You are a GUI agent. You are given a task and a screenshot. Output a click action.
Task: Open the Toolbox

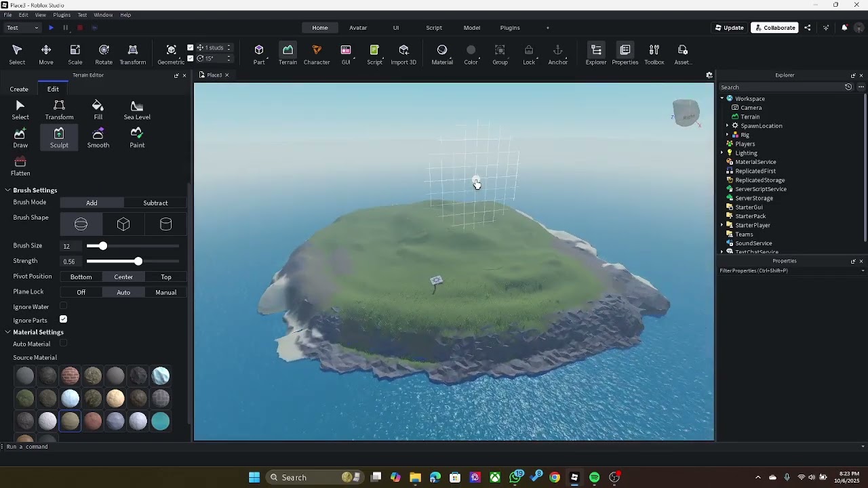pos(654,54)
